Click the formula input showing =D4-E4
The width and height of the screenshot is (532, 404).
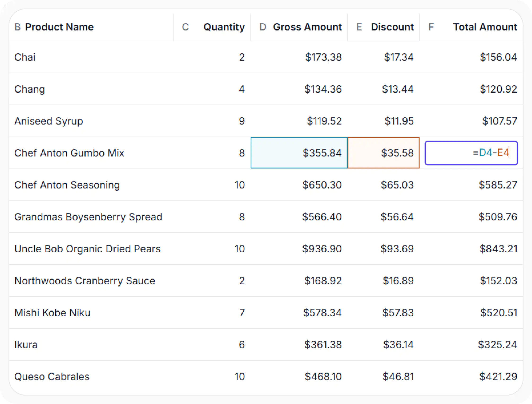pos(471,153)
